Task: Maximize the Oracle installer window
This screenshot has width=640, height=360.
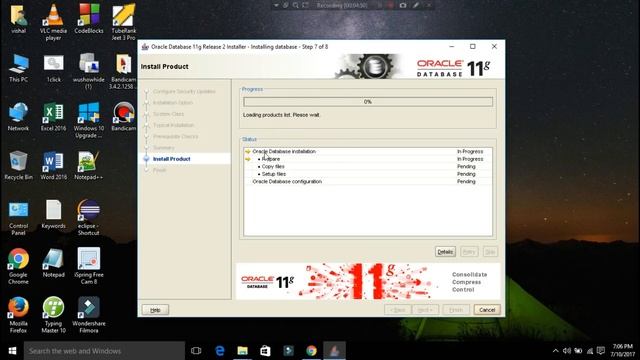Action: (x=473, y=47)
